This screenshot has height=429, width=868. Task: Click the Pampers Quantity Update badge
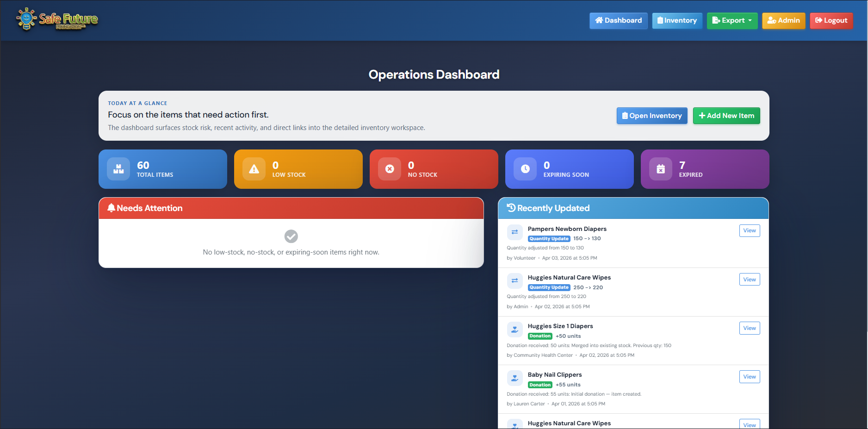549,239
